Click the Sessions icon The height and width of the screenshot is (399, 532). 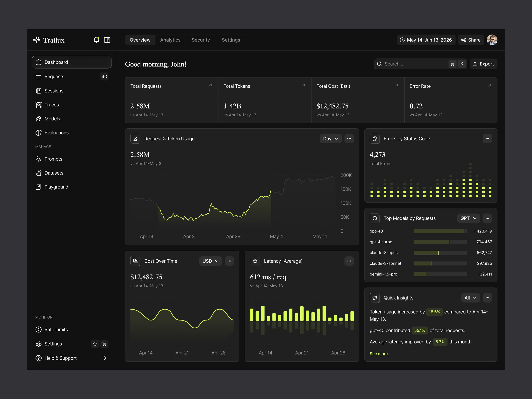click(38, 91)
